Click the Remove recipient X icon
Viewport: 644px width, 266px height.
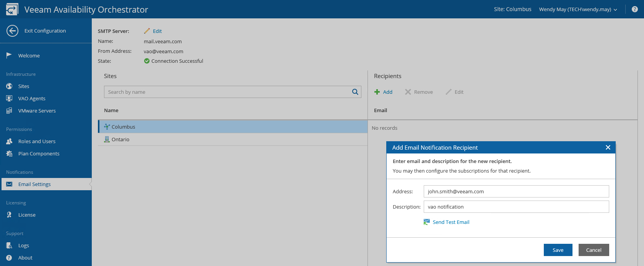coord(408,92)
